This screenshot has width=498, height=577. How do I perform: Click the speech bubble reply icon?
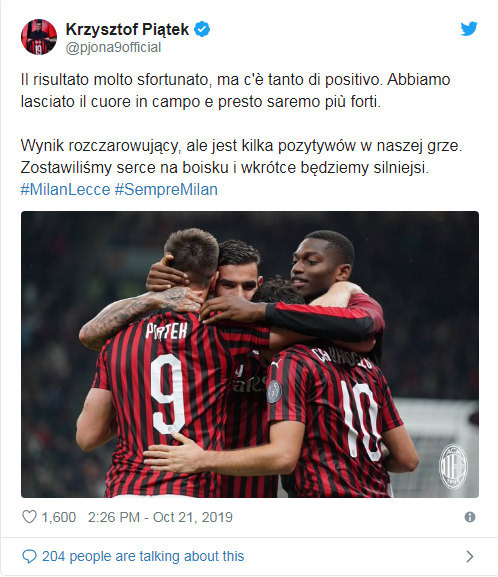click(29, 556)
